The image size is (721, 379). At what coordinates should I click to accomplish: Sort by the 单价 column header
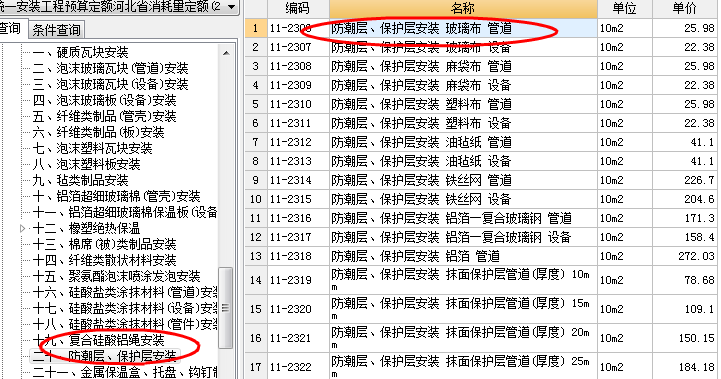pos(685,8)
